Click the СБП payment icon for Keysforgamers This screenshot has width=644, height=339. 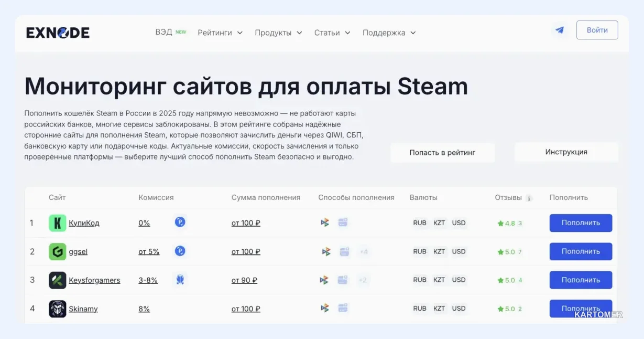(x=324, y=280)
